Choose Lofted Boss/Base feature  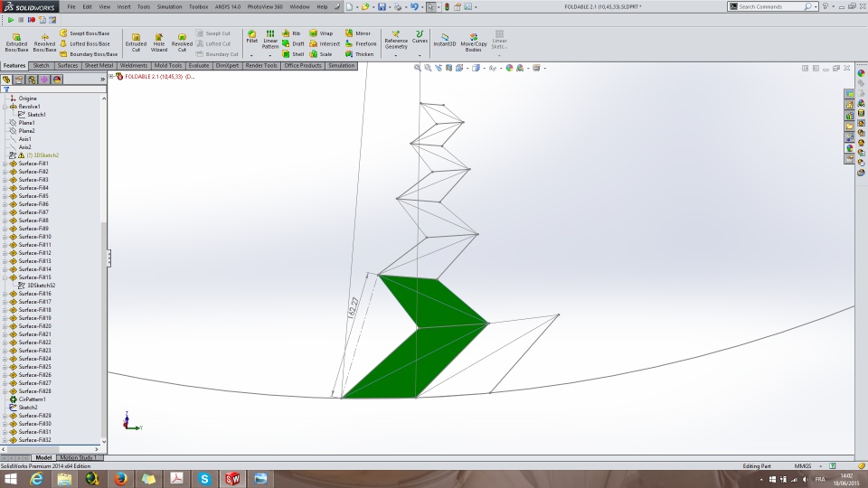(x=85, y=43)
